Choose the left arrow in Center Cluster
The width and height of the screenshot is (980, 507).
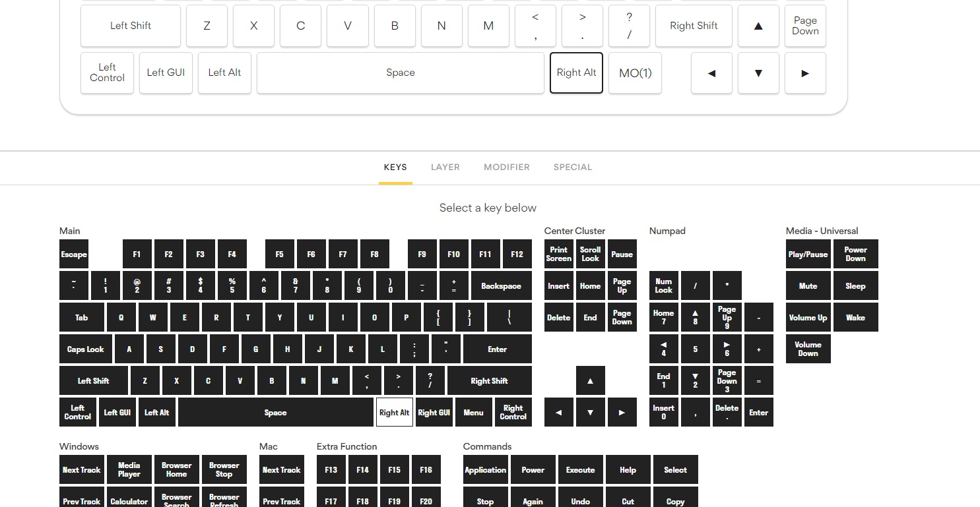coord(559,413)
